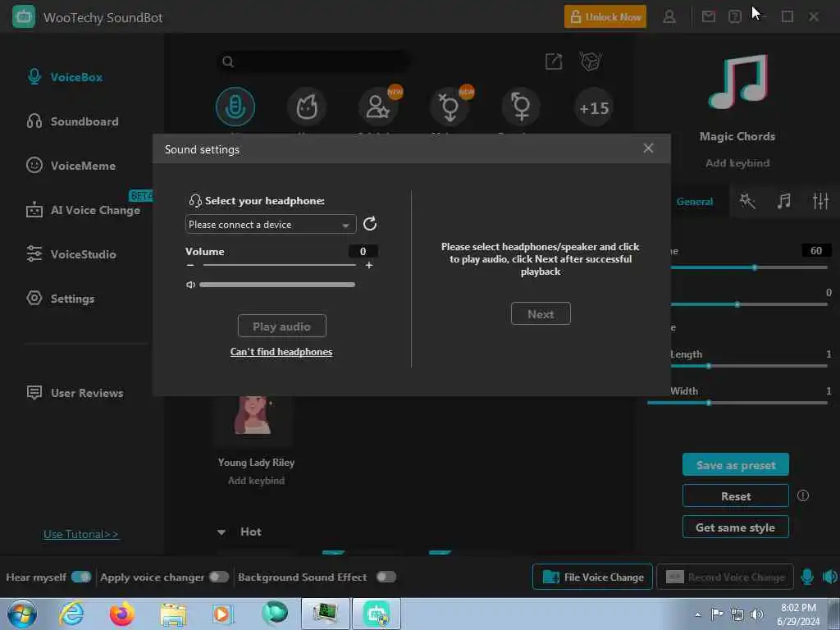Click the Next button
Viewport: 840px width, 630px height.
(x=541, y=314)
